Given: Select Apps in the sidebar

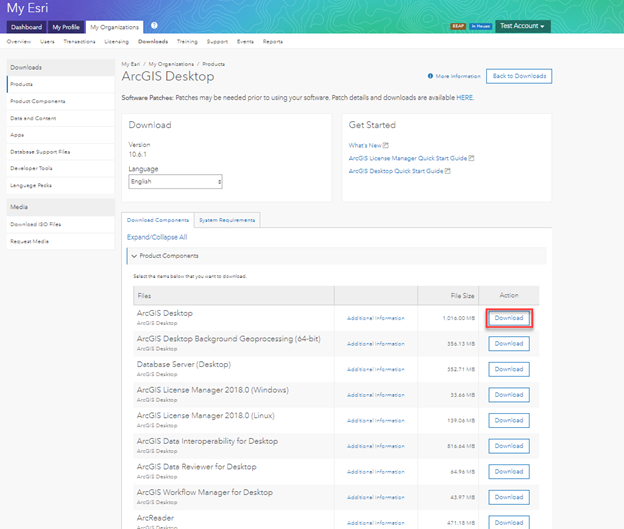Looking at the screenshot, I should 60,135.
